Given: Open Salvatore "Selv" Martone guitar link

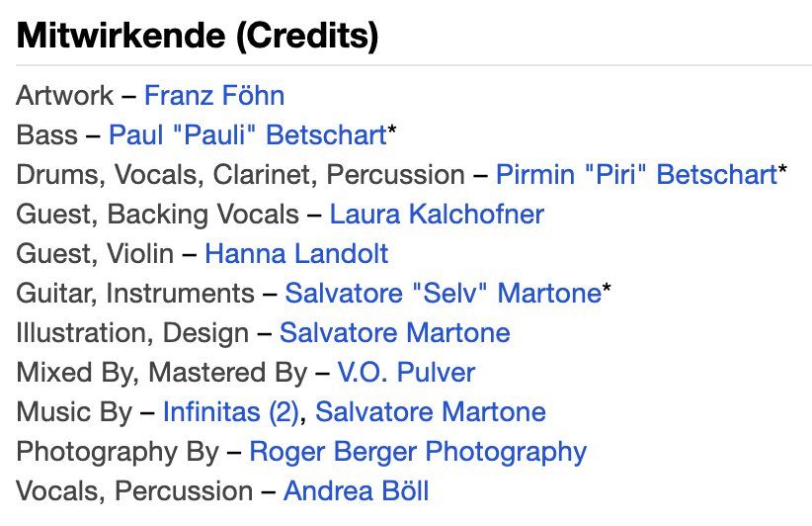Looking at the screenshot, I should [x=444, y=293].
